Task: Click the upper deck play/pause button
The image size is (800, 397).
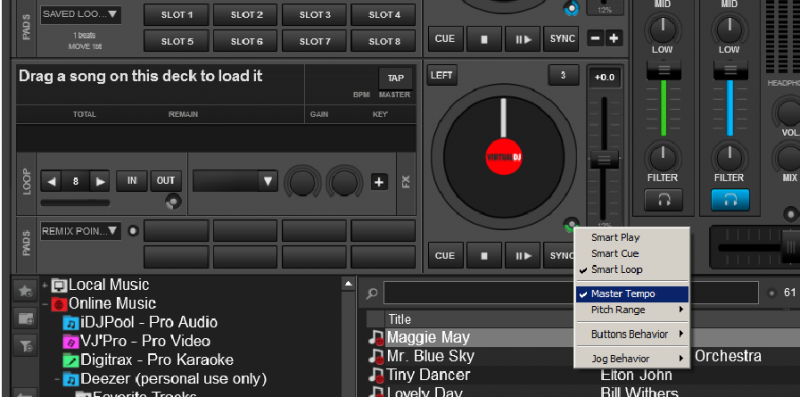Action: click(x=523, y=39)
